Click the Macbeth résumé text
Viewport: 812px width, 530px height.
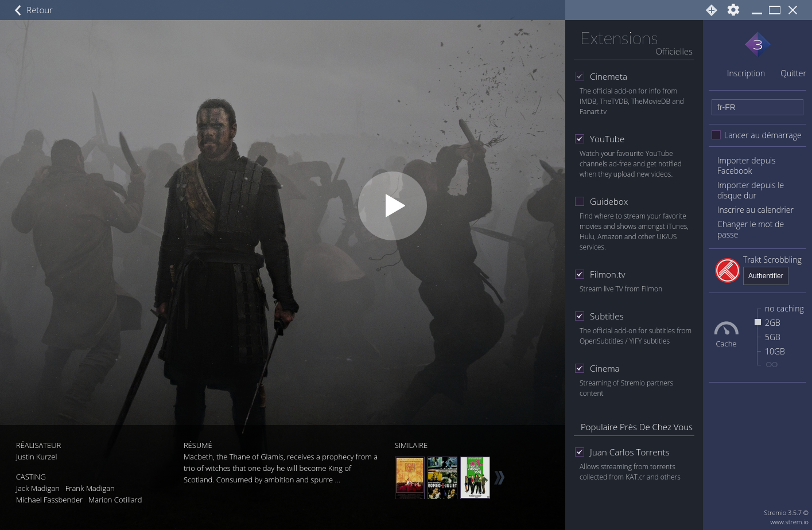click(281, 469)
